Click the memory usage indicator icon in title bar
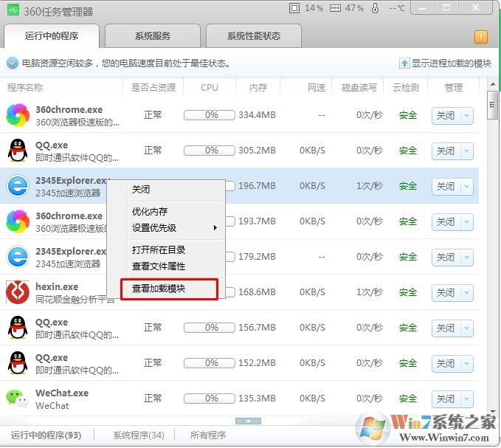Image resolution: width=501 pixels, height=448 pixels. point(335,8)
